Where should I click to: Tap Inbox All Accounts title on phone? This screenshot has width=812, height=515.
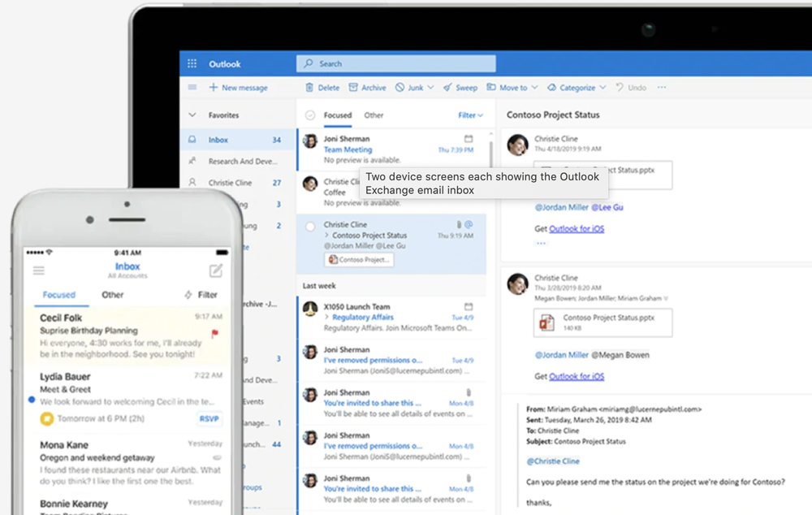coord(127,270)
